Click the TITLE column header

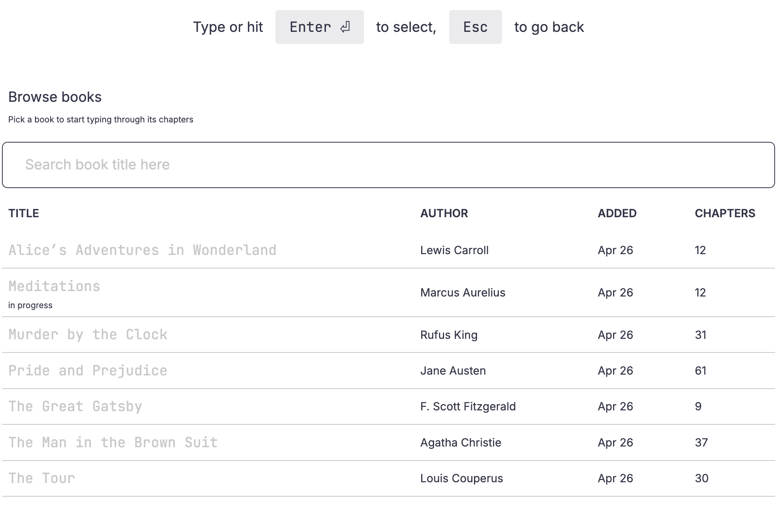(x=24, y=213)
